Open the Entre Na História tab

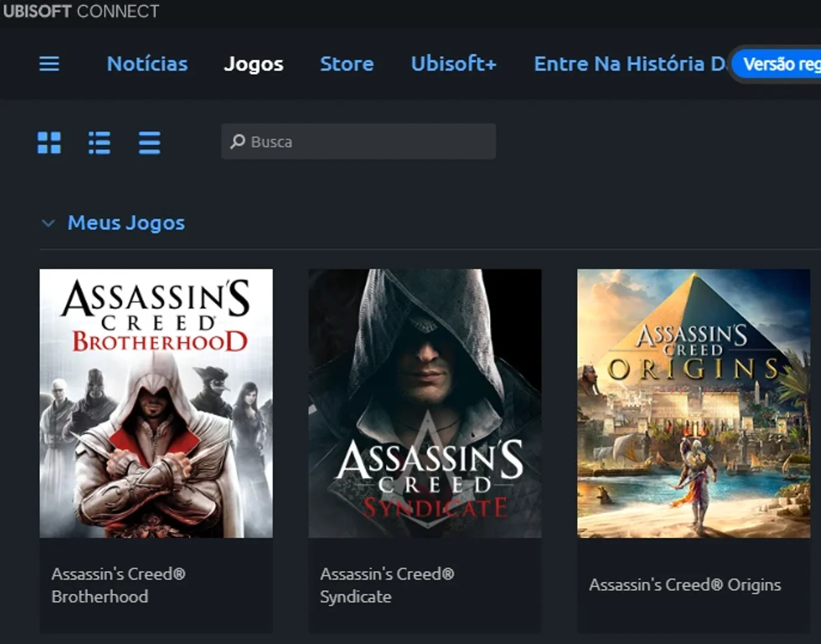tap(630, 64)
